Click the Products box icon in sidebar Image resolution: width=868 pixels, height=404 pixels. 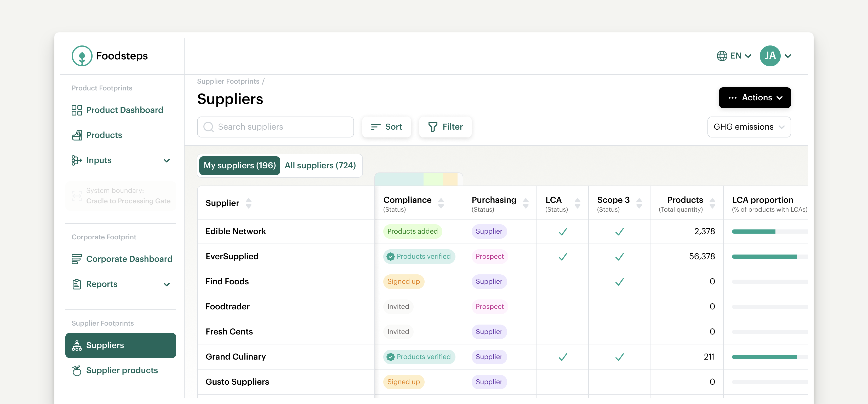click(x=77, y=135)
